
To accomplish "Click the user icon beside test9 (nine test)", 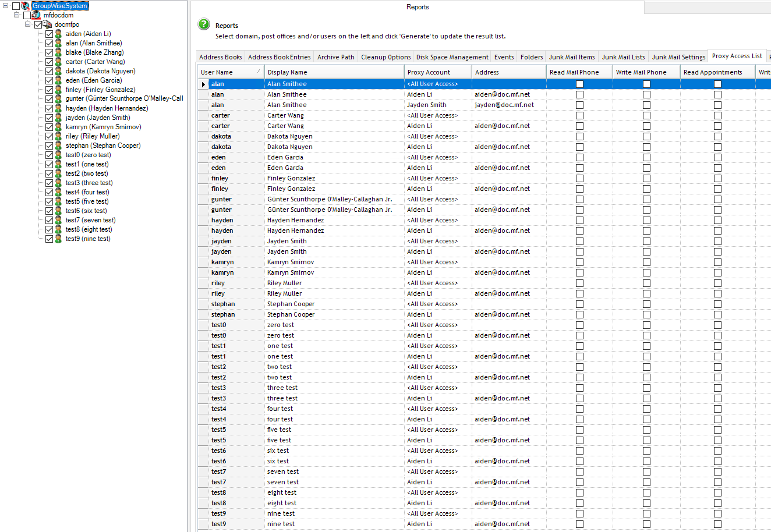I will coord(58,239).
